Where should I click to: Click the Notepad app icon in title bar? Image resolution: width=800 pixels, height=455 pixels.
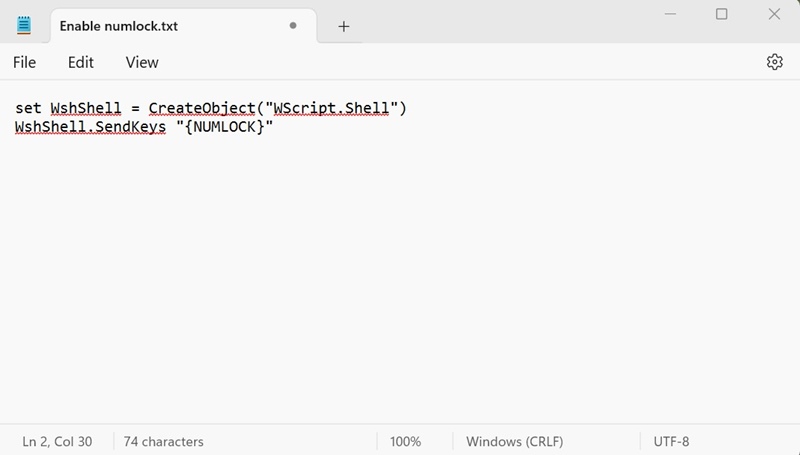point(25,26)
